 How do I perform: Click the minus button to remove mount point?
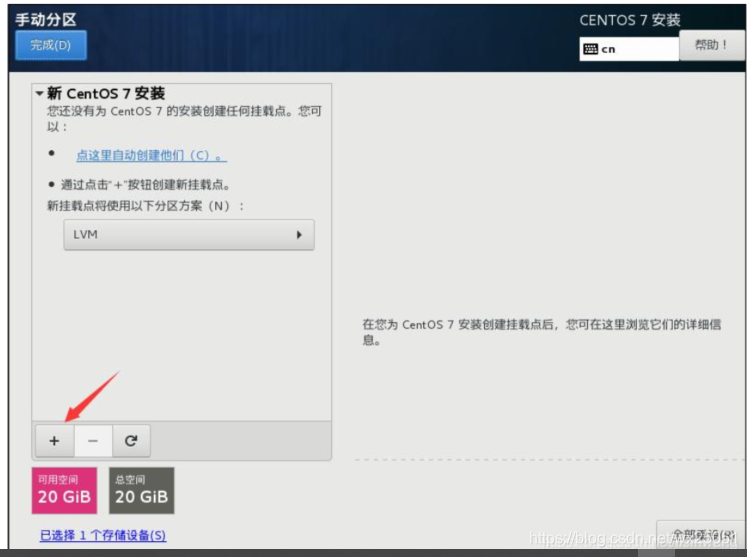(93, 441)
